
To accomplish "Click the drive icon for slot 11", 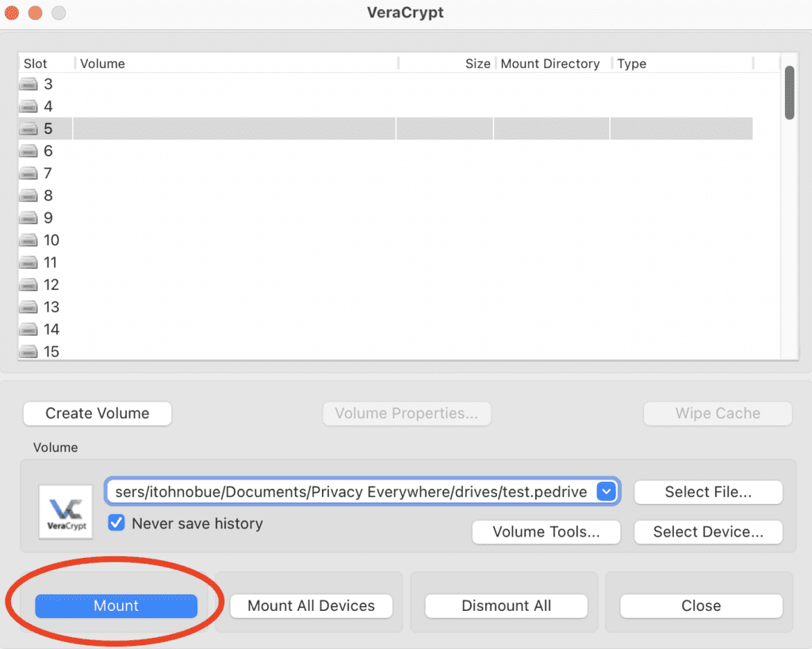I will click(x=29, y=263).
